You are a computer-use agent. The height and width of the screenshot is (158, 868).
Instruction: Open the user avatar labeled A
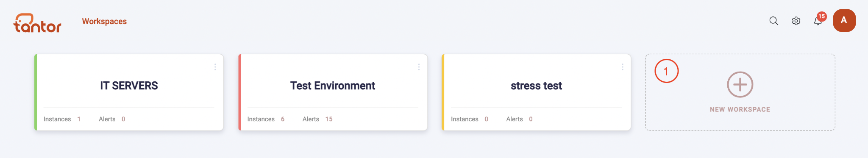point(844,20)
